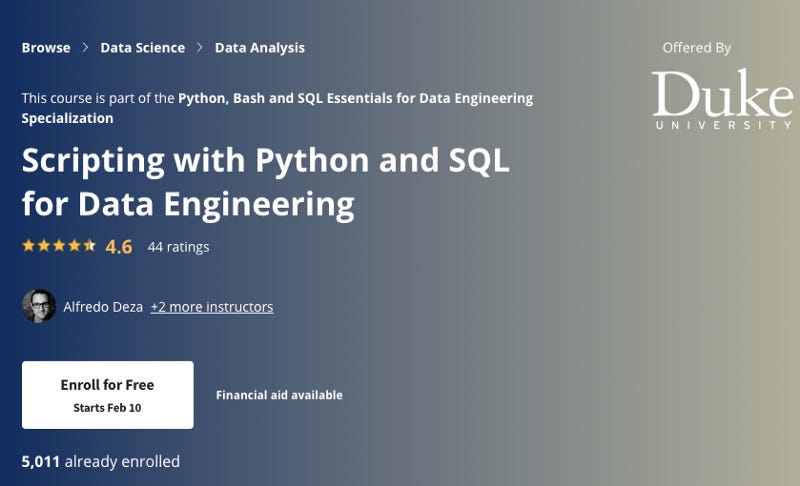Go to the Browse breadcrumb
800x486 pixels.
point(46,48)
